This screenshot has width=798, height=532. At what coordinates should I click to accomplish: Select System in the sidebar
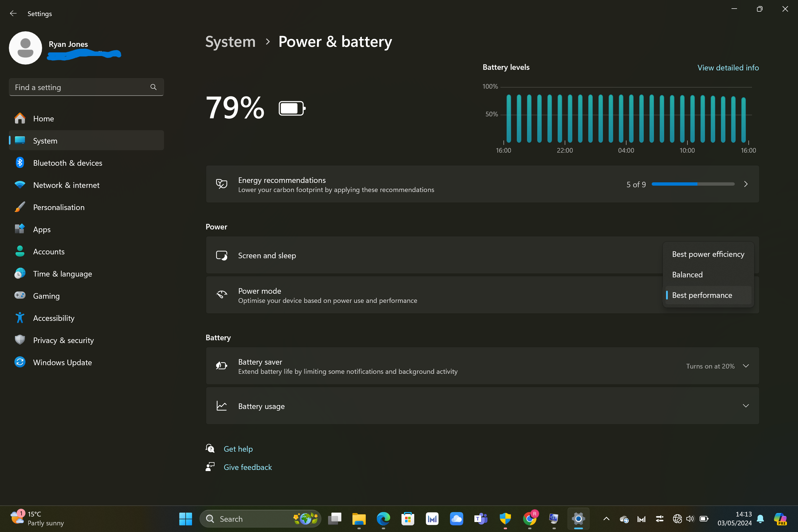click(86, 140)
